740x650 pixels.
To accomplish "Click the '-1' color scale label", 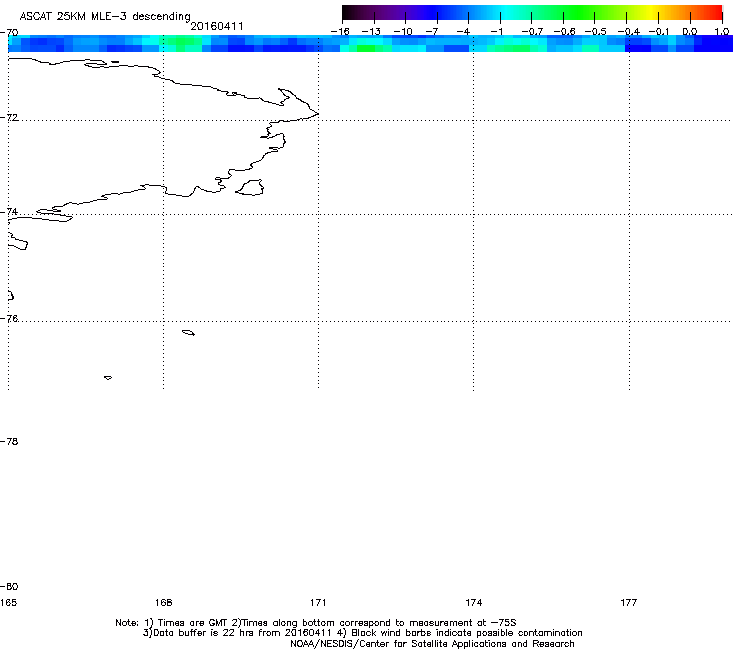I will click(x=496, y=32).
